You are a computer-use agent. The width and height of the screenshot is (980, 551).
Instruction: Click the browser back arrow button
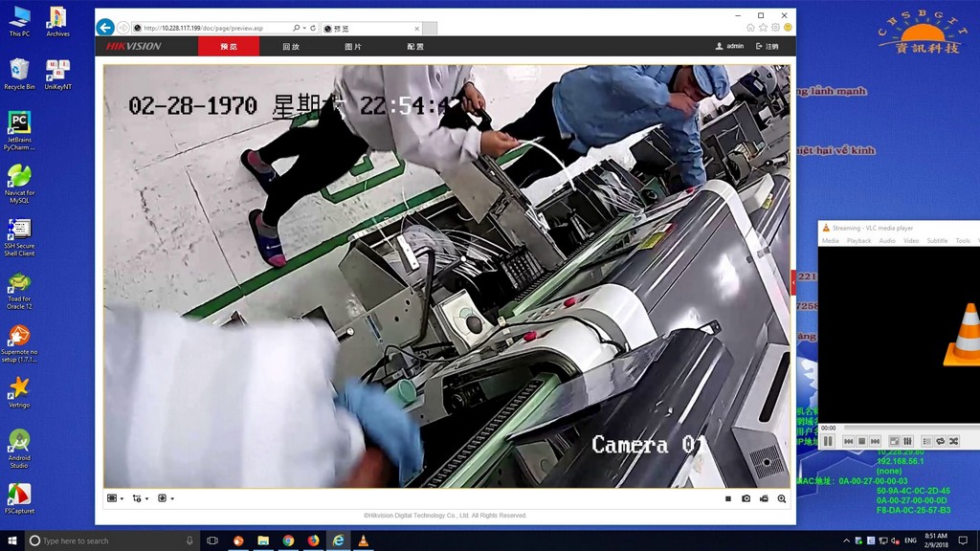pos(105,28)
